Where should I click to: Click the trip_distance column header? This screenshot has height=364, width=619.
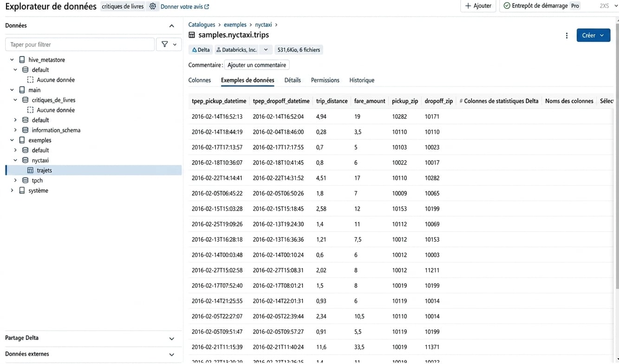332,101
